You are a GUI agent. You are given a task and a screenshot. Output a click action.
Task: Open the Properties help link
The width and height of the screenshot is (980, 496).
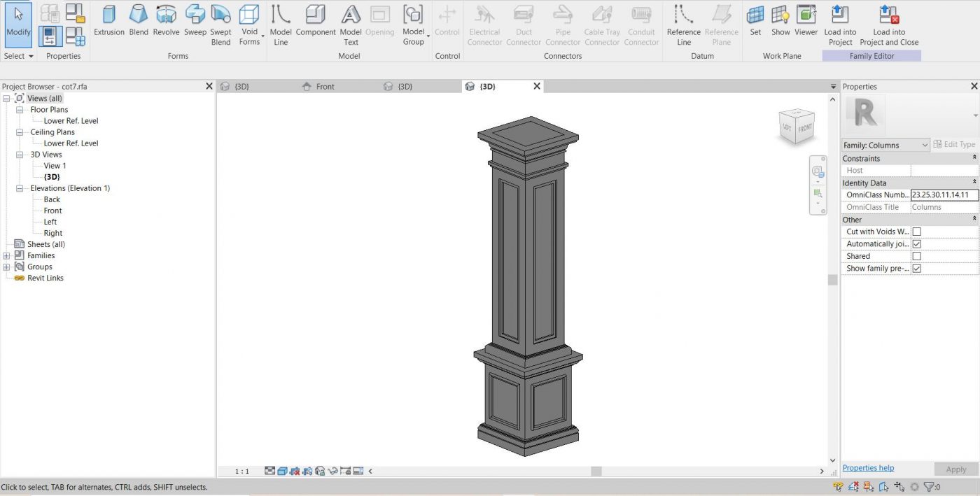[868, 468]
